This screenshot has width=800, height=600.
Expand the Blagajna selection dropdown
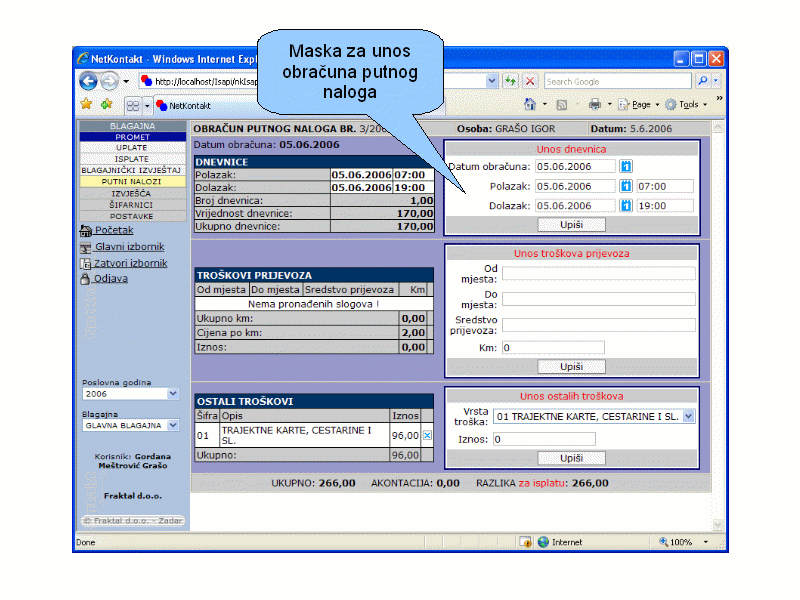[172, 426]
